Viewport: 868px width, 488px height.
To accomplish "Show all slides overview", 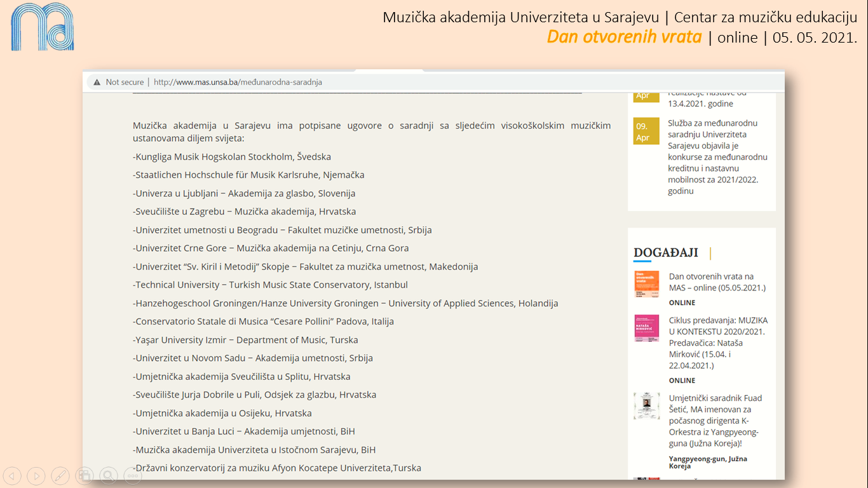I will pyautogui.click(x=85, y=475).
